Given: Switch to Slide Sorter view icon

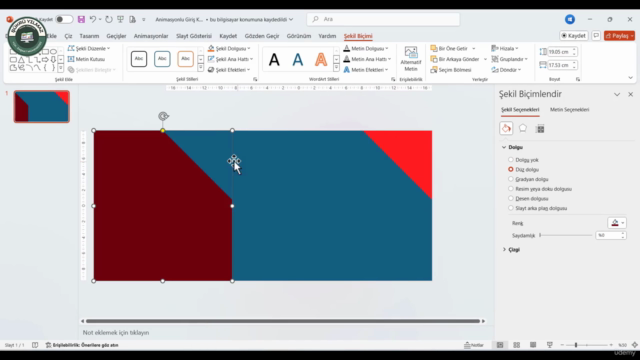Looking at the screenshot, I should click(517, 345).
